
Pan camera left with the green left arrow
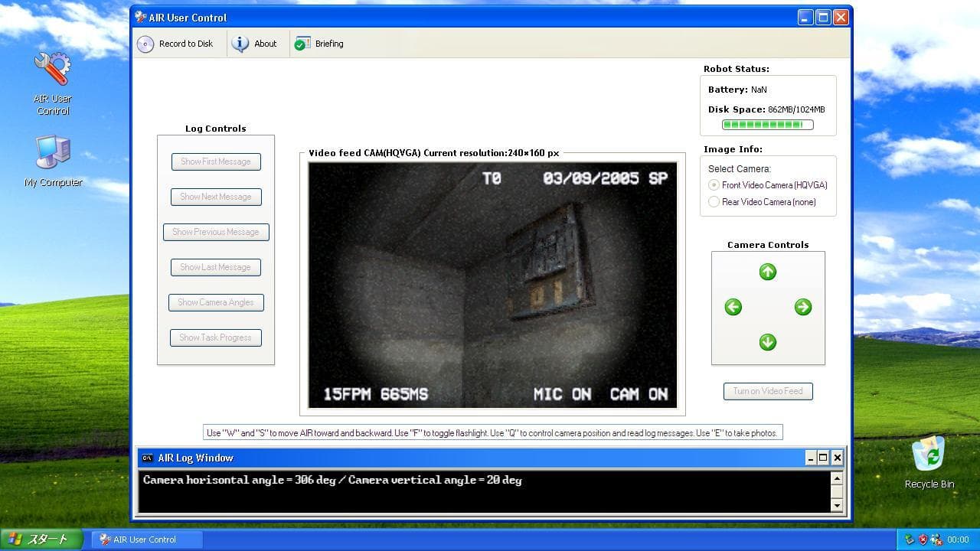[x=733, y=307]
